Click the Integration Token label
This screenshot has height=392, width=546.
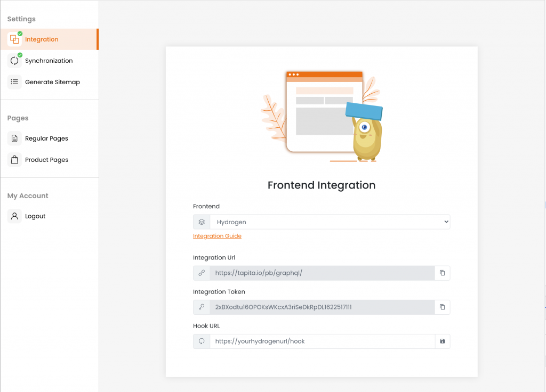(x=219, y=292)
